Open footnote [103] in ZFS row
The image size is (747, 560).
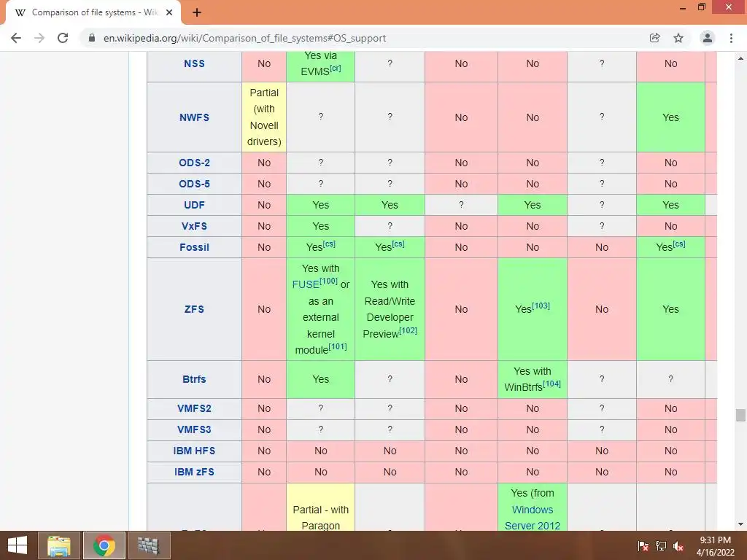[x=541, y=306]
